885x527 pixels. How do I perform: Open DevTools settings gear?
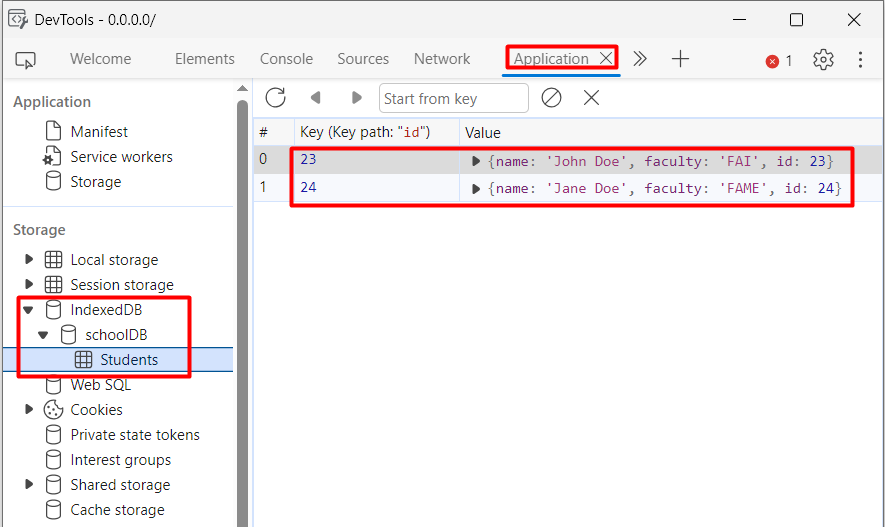click(823, 59)
